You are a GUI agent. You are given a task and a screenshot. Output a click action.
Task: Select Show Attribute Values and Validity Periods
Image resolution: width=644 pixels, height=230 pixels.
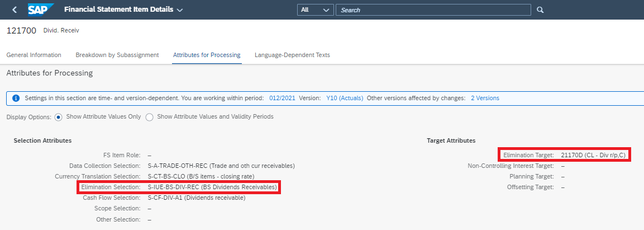click(x=149, y=117)
